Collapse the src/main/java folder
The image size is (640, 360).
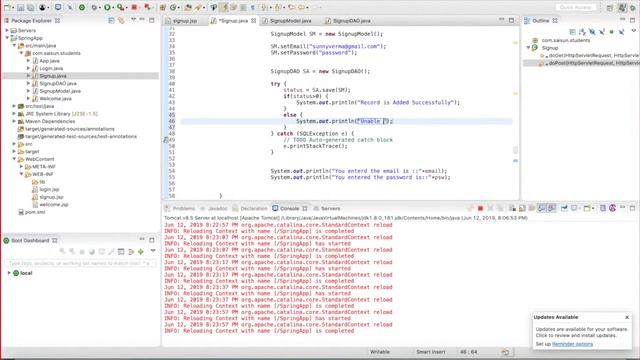coord(14,46)
